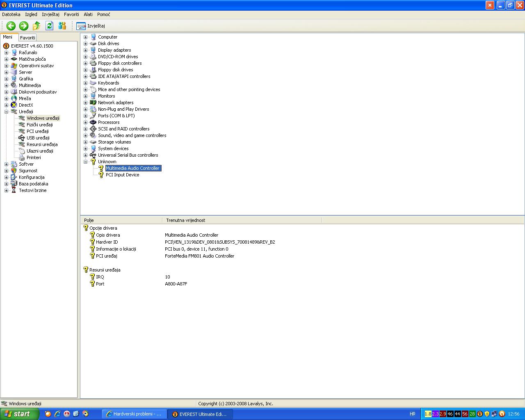This screenshot has height=420, width=525.
Task: Click the EVEREST Ultimate Edition taskbar button
Action: pos(200,414)
